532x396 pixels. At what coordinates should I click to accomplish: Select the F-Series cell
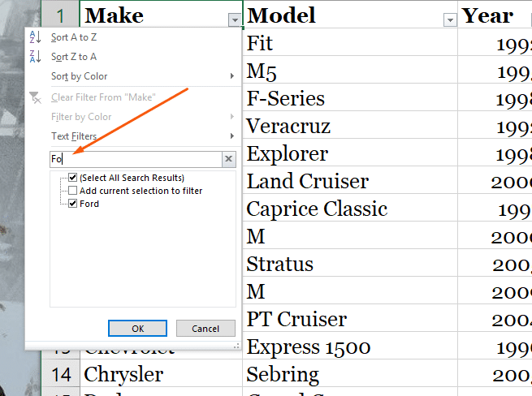(x=350, y=97)
